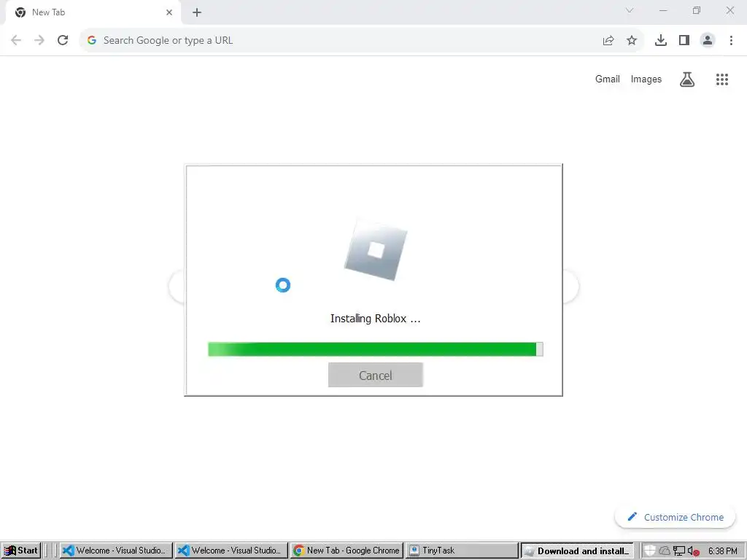Click the Installing Roblox status text
The image size is (747, 560).
point(376,319)
